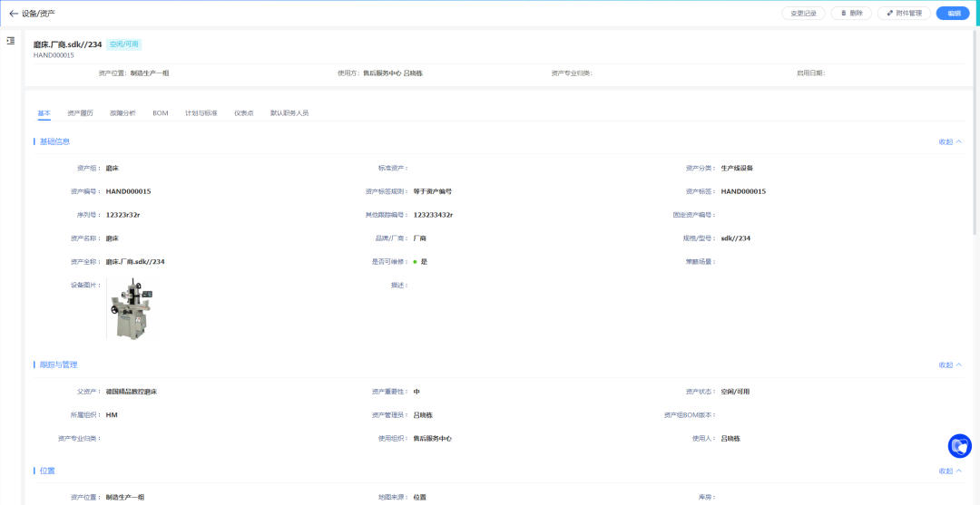Toggle the sidebar menu collapse icon

click(11, 41)
